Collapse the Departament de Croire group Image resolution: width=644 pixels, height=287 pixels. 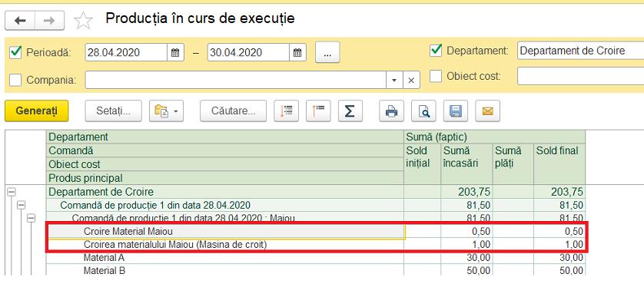click(x=11, y=192)
